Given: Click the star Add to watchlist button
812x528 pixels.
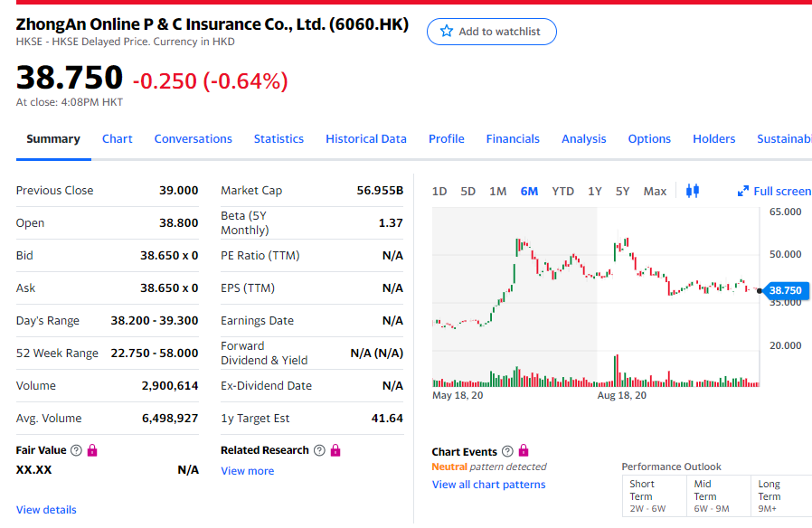Looking at the screenshot, I should click(491, 32).
